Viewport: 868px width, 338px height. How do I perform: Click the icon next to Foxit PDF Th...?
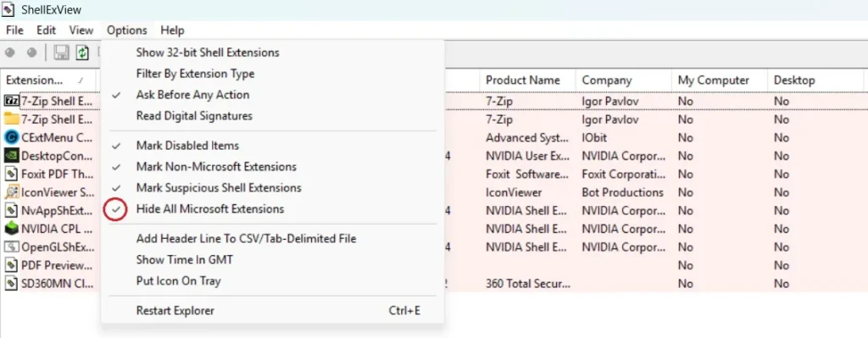pyautogui.click(x=12, y=174)
